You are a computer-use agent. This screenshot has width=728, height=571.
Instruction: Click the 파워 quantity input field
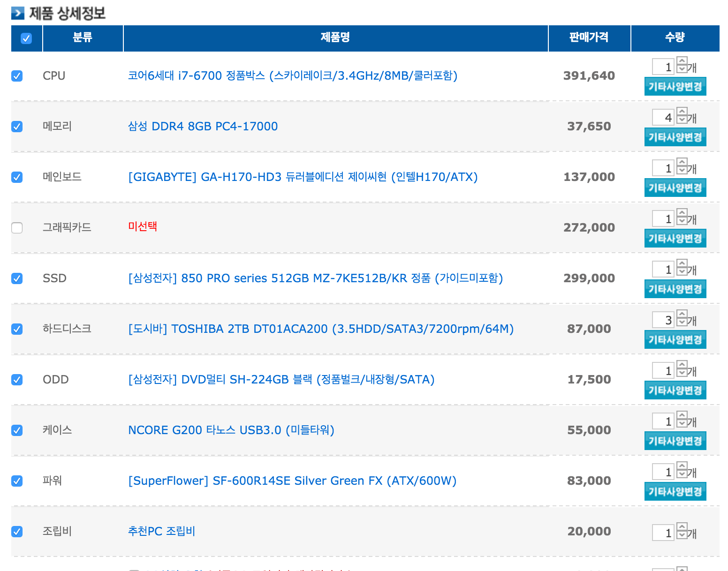pos(663,472)
